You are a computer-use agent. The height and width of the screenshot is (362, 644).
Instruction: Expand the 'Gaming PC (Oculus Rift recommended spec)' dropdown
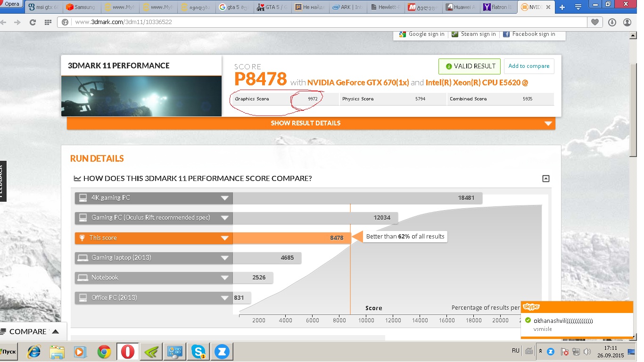tap(225, 218)
